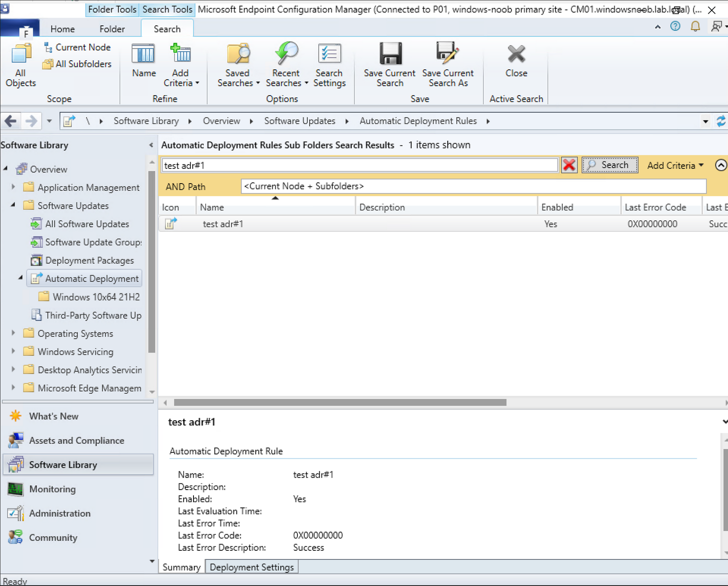
Task: Sort results by Name column
Action: [276, 207]
